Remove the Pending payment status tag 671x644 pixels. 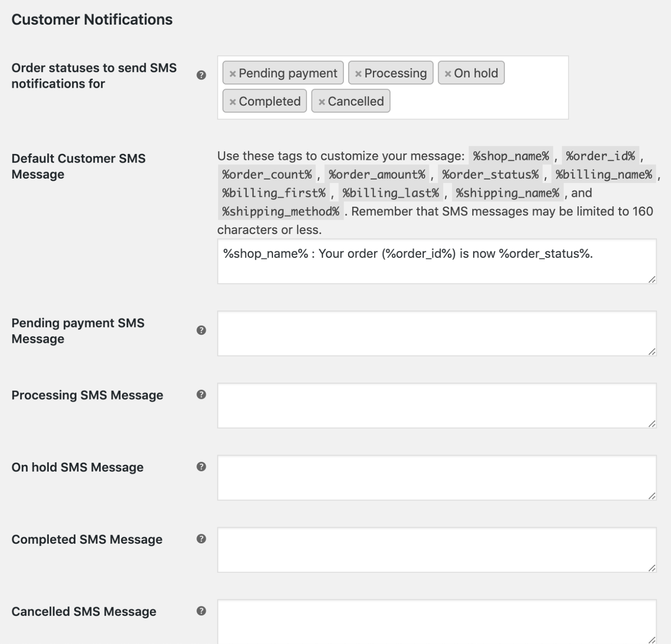point(232,73)
